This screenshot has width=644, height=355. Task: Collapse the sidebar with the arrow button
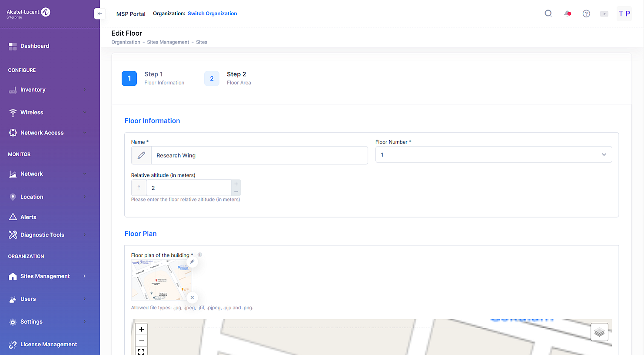point(100,13)
